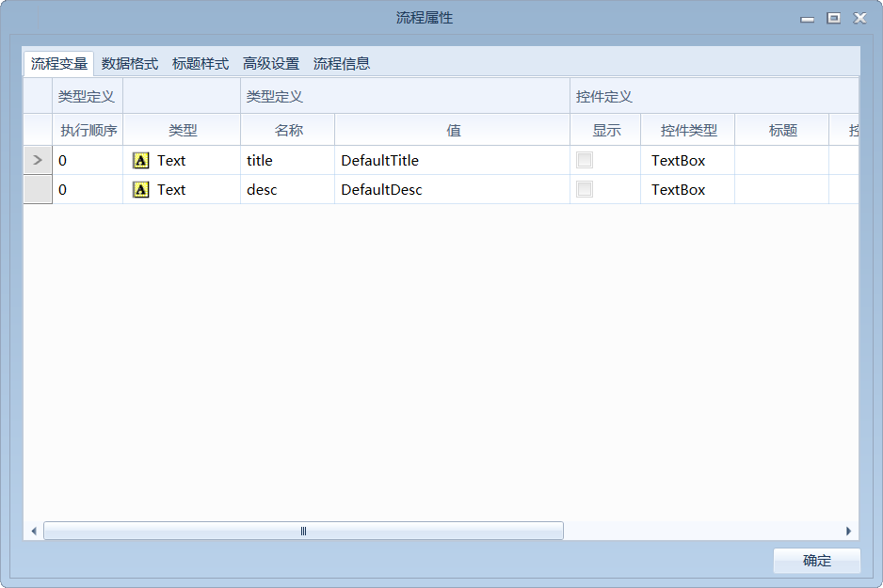The image size is (883, 588).
Task: Edit the DefaultTitle value cell
Action: (x=452, y=160)
